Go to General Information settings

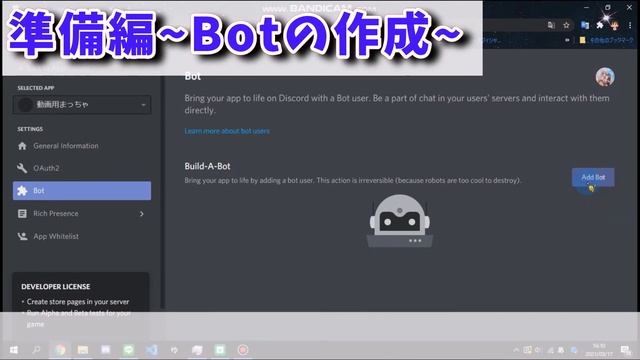click(x=82, y=146)
